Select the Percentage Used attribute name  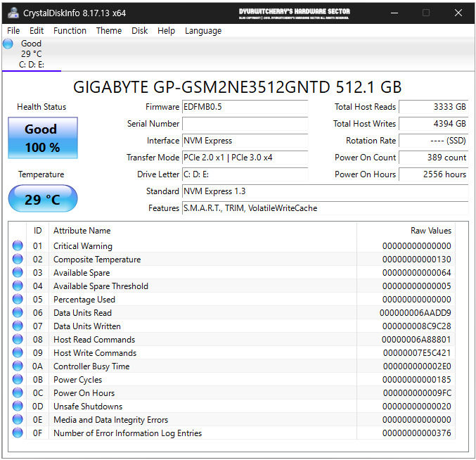(x=84, y=300)
